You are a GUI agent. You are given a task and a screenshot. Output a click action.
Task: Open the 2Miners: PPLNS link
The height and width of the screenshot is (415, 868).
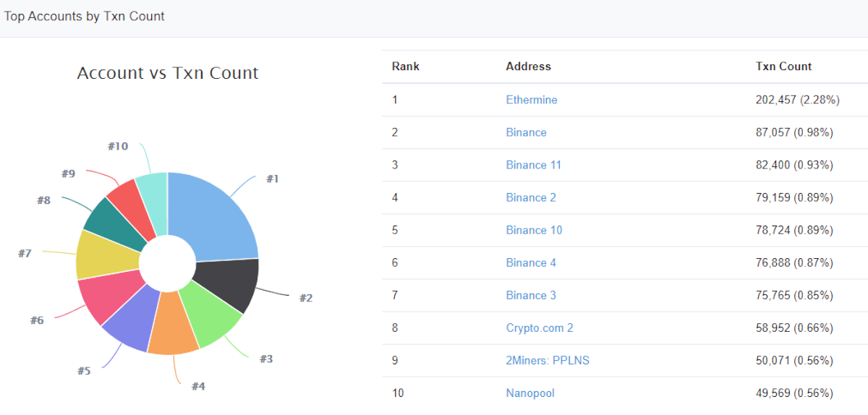point(548,360)
